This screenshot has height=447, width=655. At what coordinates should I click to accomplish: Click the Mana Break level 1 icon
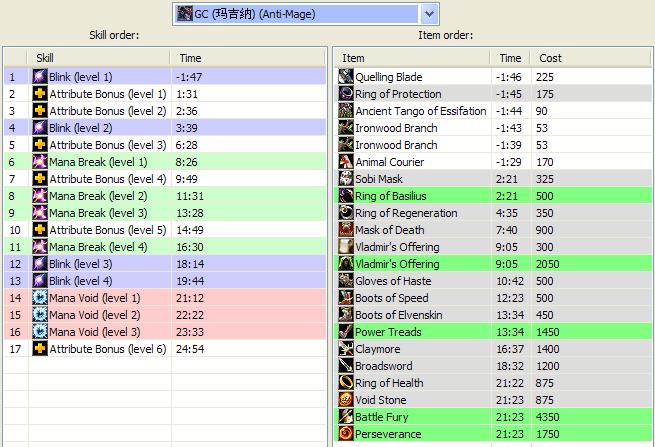(40, 162)
